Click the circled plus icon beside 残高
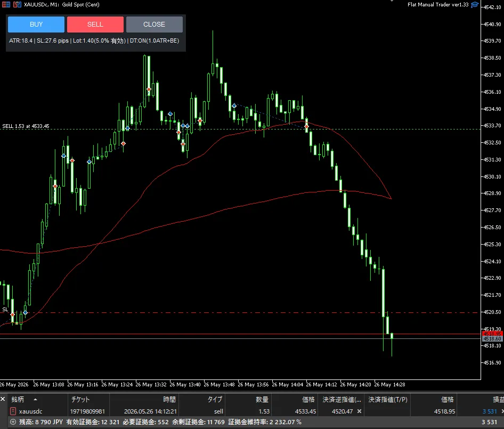 coord(13,422)
